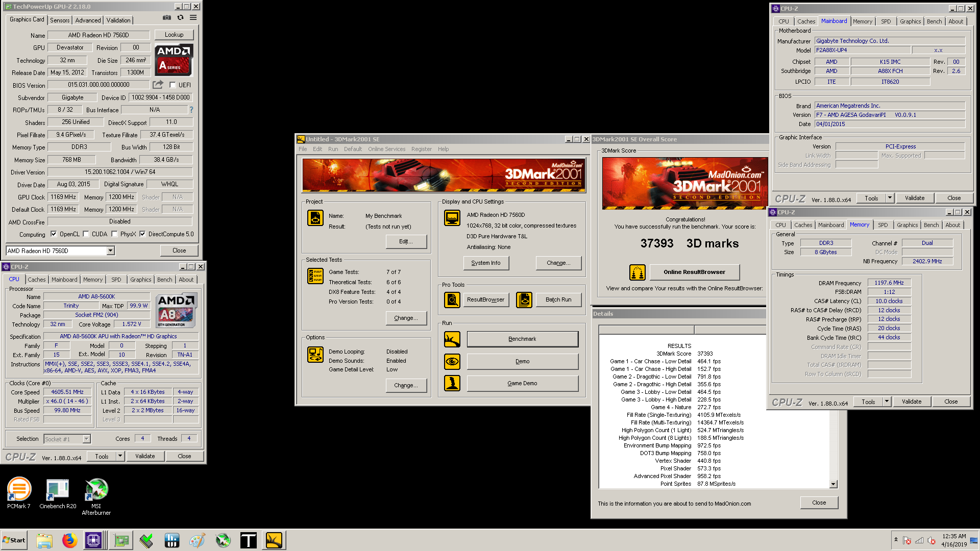Toggle the CUDA checkbox

pos(86,234)
